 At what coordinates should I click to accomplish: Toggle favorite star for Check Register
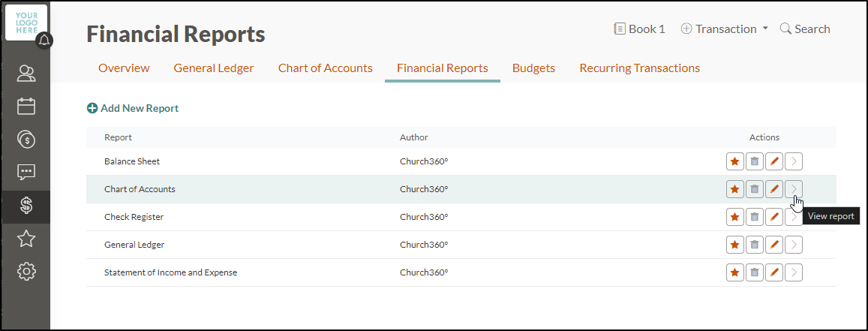click(x=734, y=217)
